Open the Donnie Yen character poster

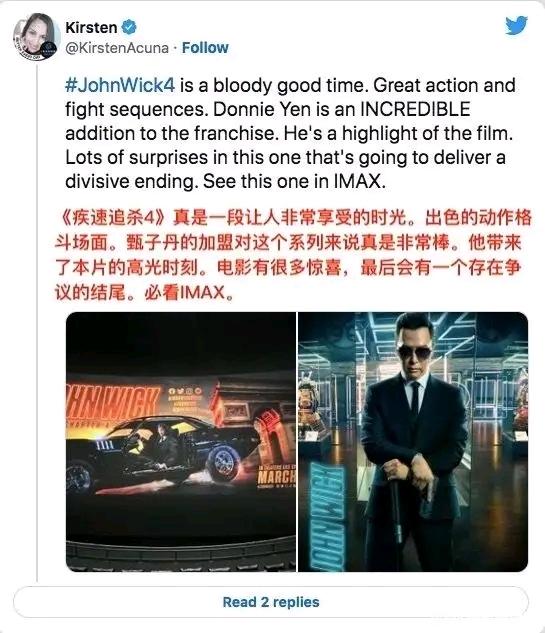point(413,442)
